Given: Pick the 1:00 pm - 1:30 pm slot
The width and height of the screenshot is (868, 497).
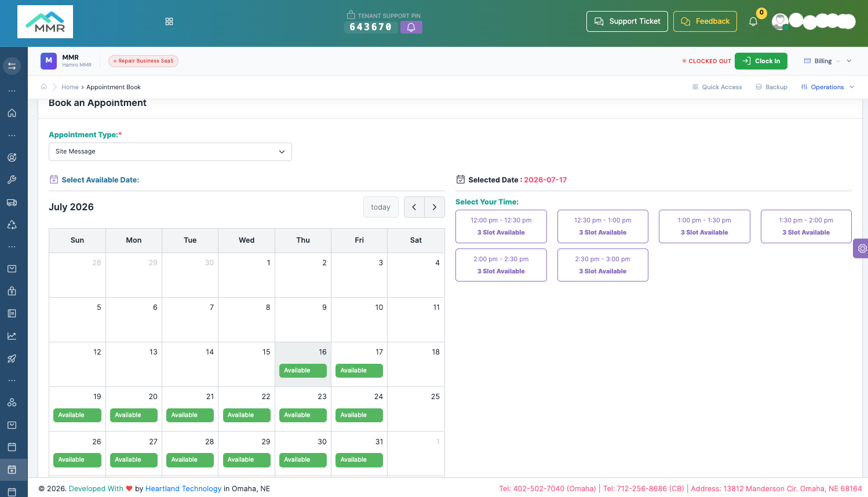Looking at the screenshot, I should tap(705, 226).
